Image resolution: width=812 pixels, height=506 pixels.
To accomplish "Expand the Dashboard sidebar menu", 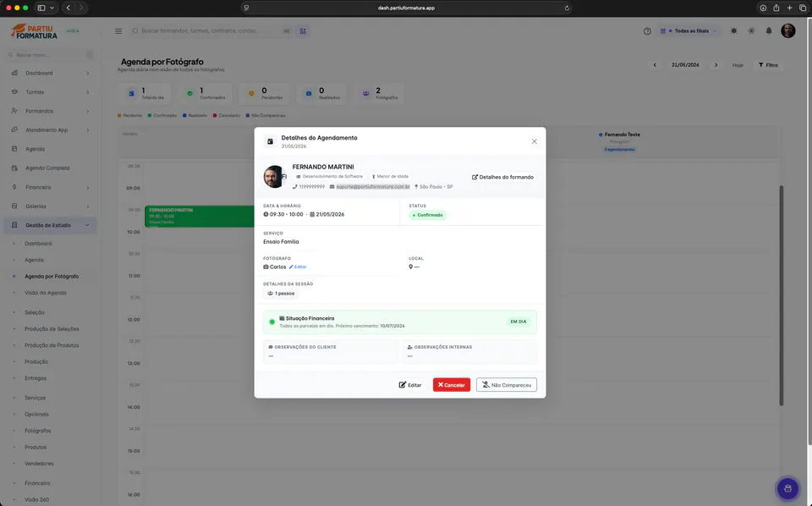I will pyautogui.click(x=50, y=73).
